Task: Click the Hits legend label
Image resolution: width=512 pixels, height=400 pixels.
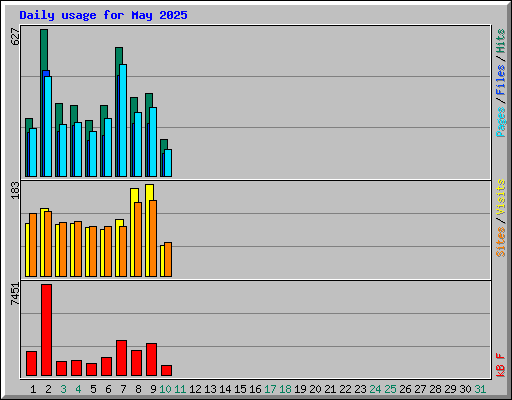Action: 500,41
